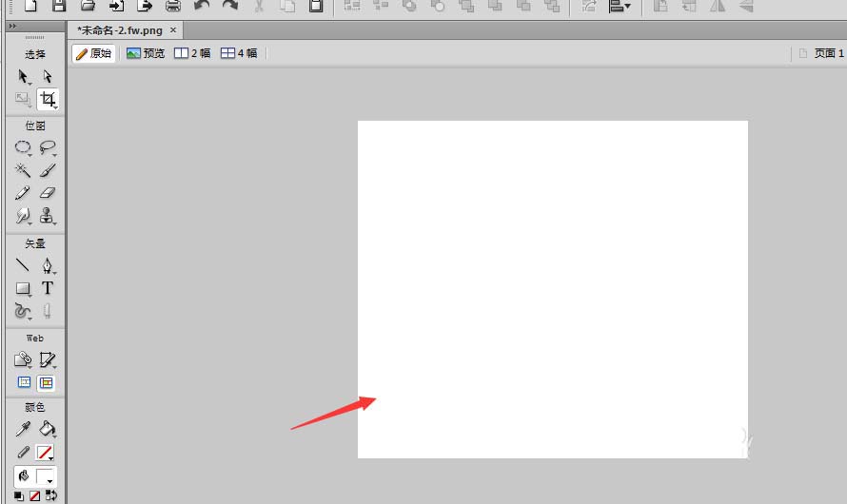Click the New document icon
847x504 pixels.
tap(30, 6)
